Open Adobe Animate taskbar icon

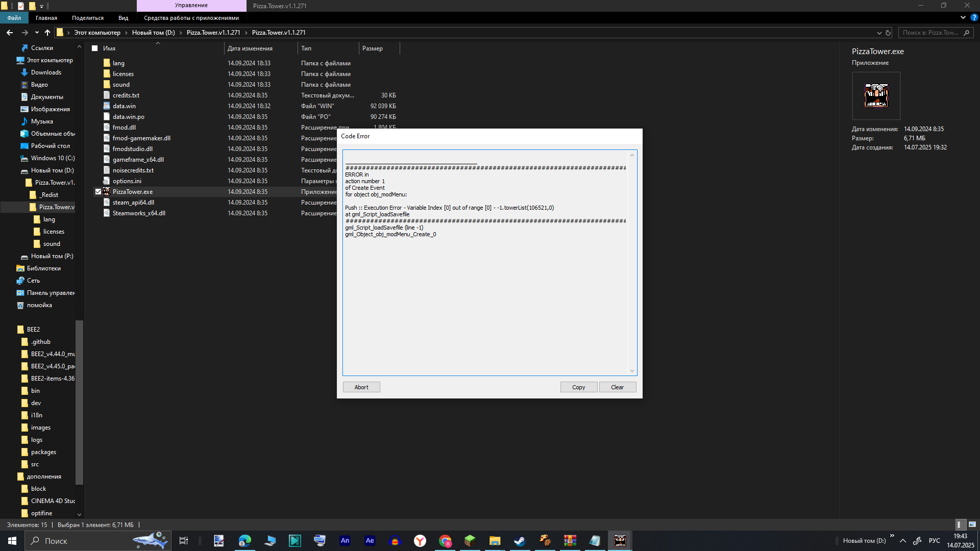(x=345, y=541)
